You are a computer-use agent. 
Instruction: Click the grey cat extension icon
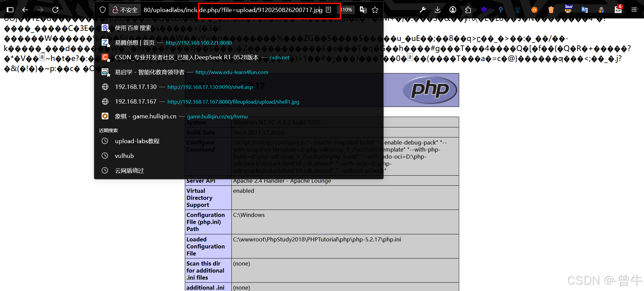tap(601, 10)
